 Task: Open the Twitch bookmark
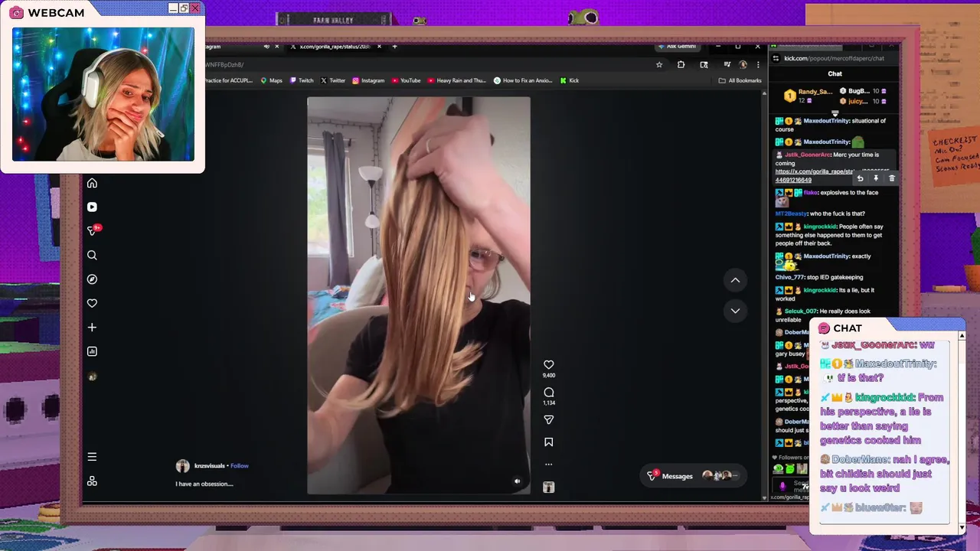pos(302,80)
